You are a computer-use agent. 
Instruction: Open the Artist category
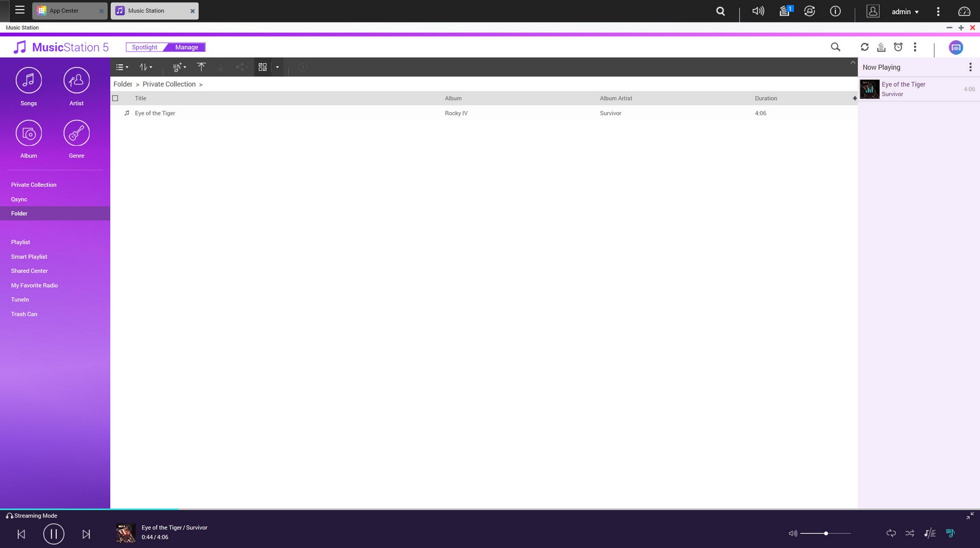pyautogui.click(x=77, y=87)
